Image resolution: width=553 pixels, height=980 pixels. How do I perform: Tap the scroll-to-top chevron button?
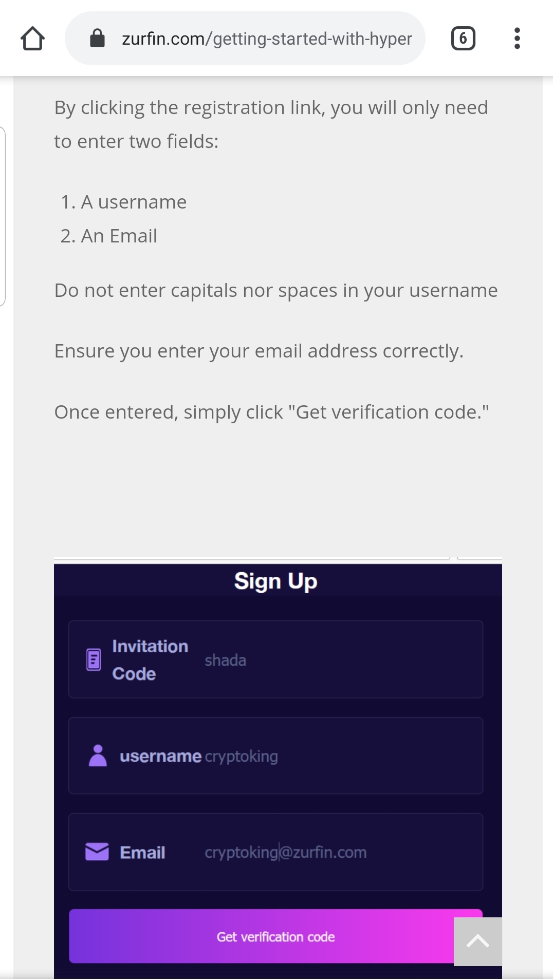coord(477,941)
